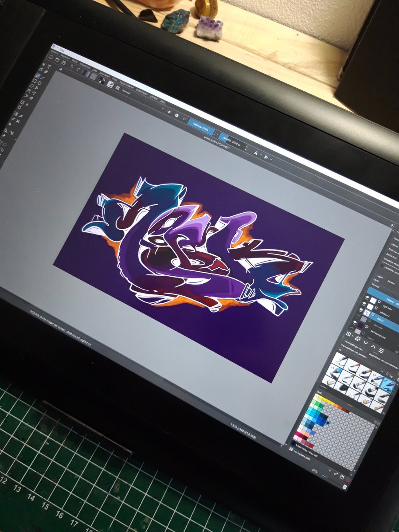The image size is (399, 532).
Task: Open the Bestand menu
Action: click(x=55, y=52)
